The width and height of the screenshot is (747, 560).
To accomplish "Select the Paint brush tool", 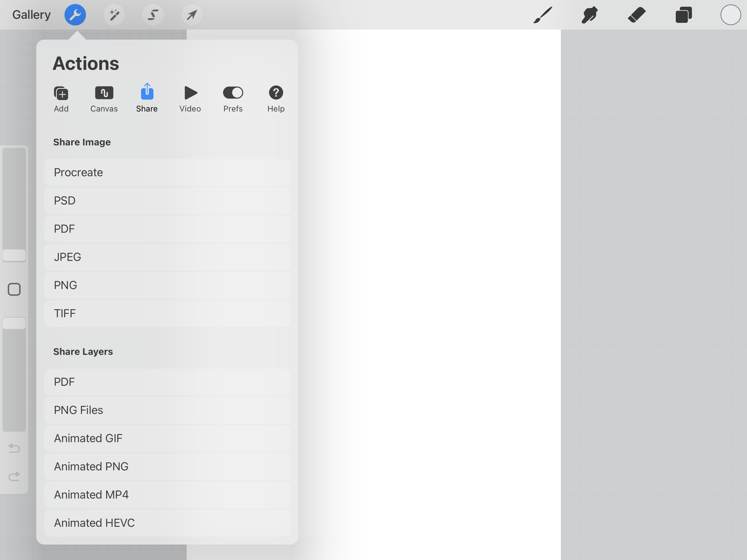I will pos(543,15).
